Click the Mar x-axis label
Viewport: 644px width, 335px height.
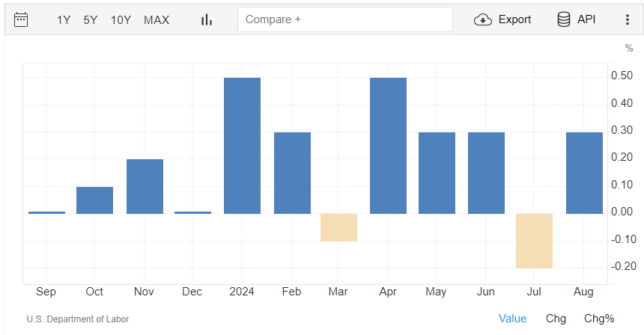click(338, 292)
